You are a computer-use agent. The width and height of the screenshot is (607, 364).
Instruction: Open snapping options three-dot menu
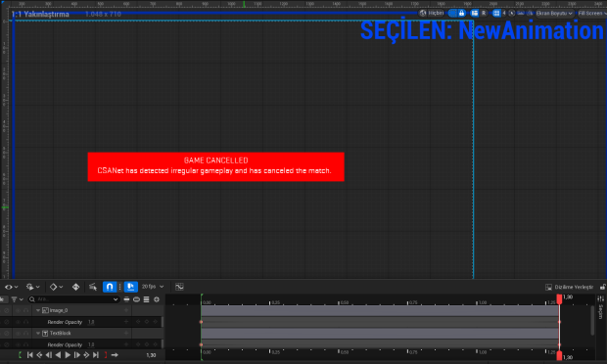tap(120, 287)
